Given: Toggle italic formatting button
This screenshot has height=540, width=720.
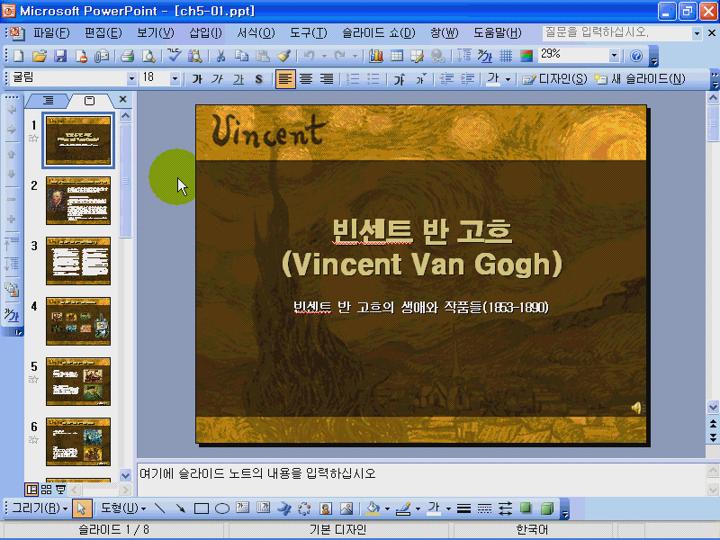Looking at the screenshot, I should [x=218, y=79].
